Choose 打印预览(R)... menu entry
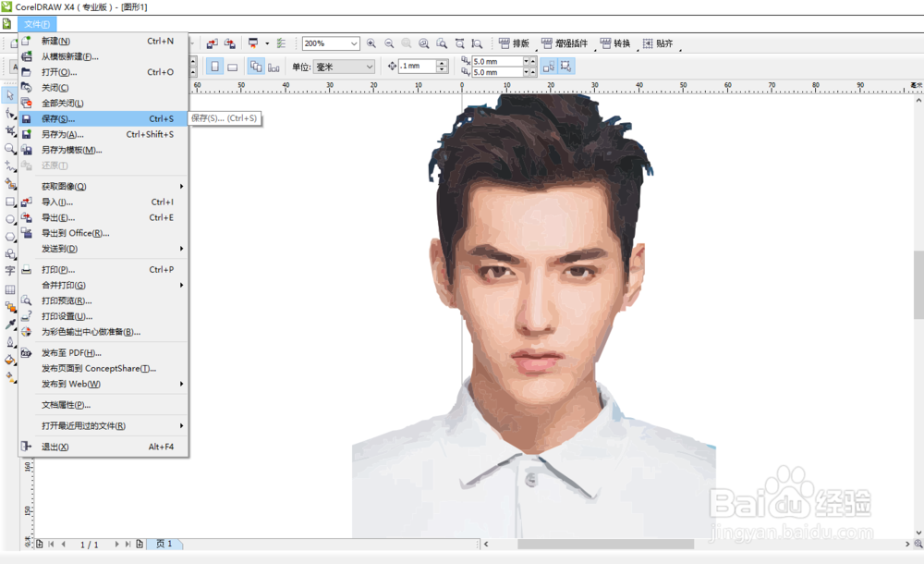 pos(103,300)
